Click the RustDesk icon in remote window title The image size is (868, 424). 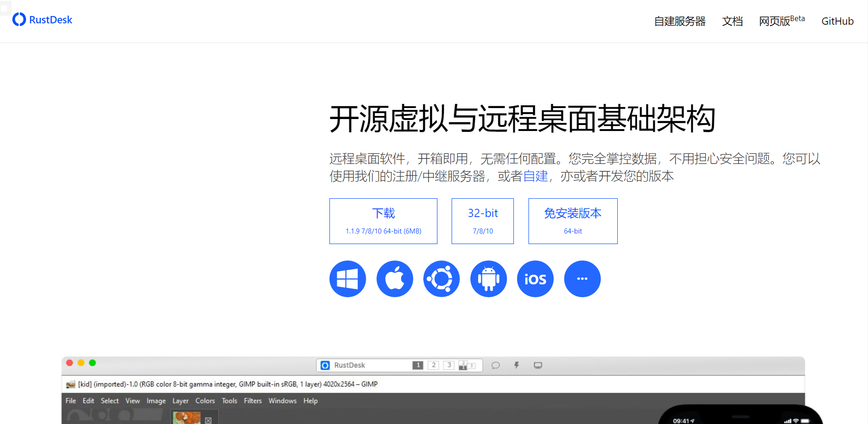click(x=325, y=365)
